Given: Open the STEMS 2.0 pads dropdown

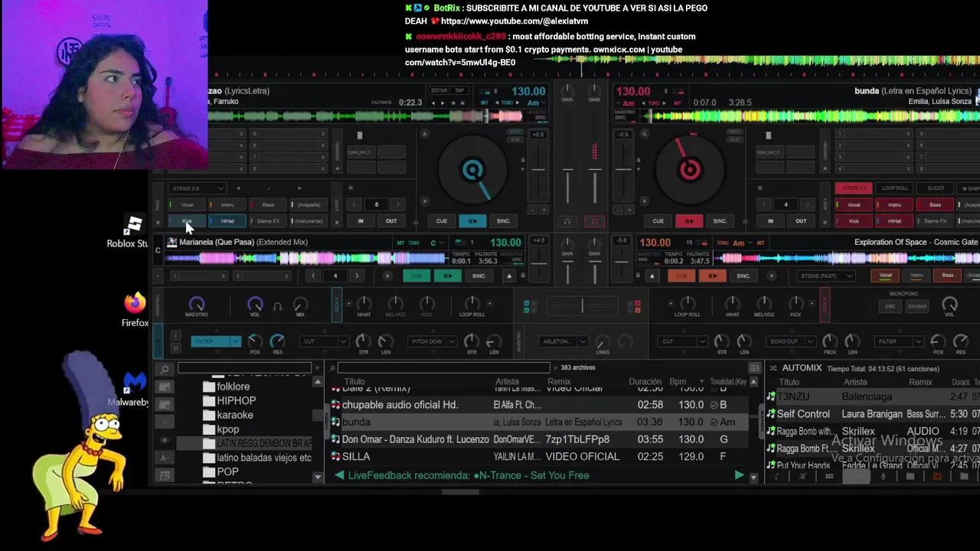Looking at the screenshot, I should click(198, 188).
